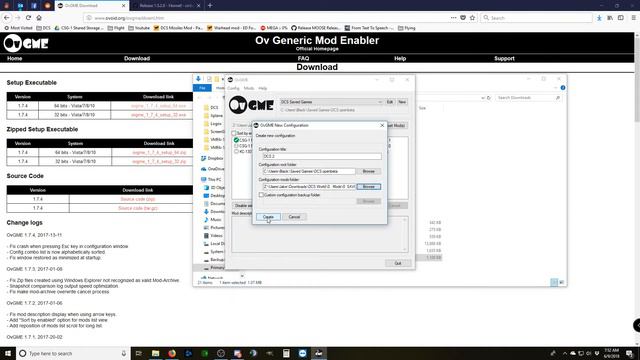Image resolution: width=640 pixels, height=360 pixels.
Task: Open the DCS bookmarks folder
Action: [x=43, y=28]
